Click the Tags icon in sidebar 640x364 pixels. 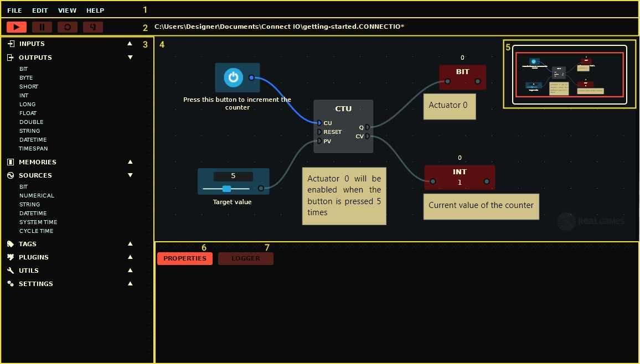tap(11, 244)
